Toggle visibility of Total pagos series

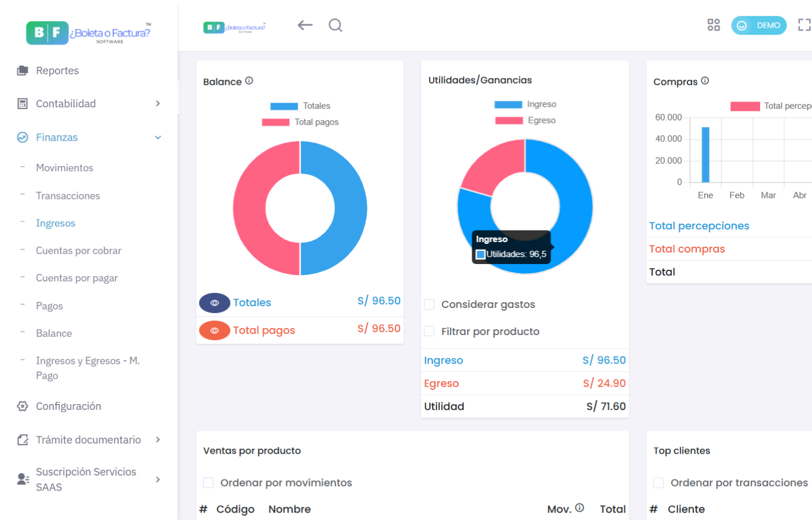coord(213,330)
